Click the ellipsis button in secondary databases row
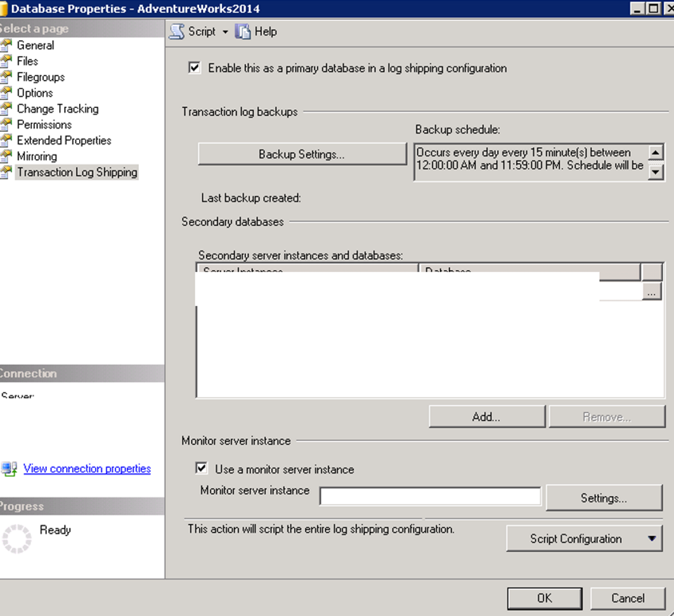The image size is (674, 616). (x=652, y=292)
